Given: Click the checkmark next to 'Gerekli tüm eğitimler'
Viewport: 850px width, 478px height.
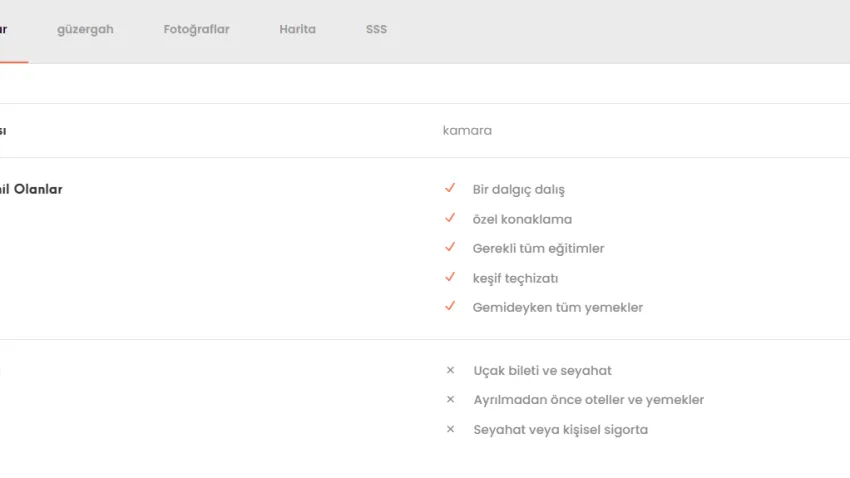Looking at the screenshot, I should tap(450, 247).
